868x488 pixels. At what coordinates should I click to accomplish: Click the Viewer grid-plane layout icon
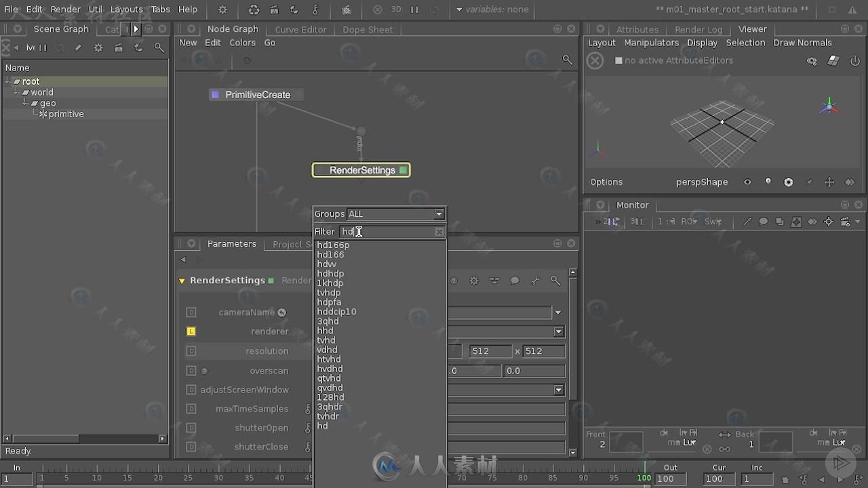pyautogui.click(x=835, y=60)
